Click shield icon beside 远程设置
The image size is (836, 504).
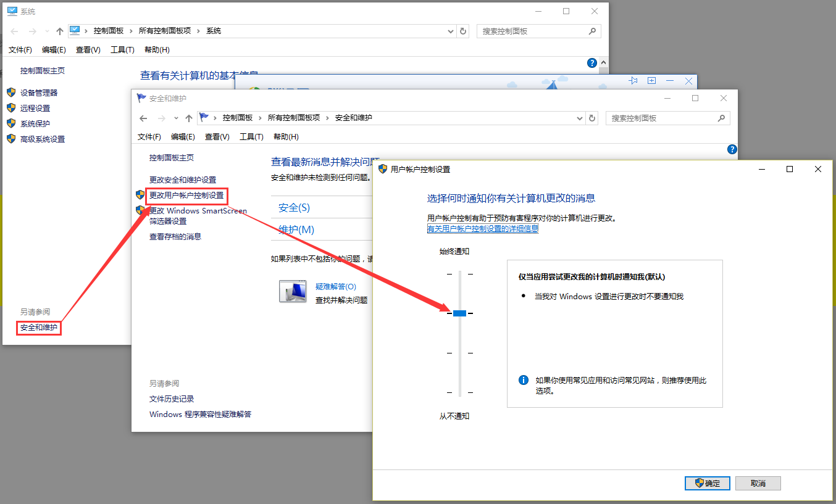[x=10, y=108]
